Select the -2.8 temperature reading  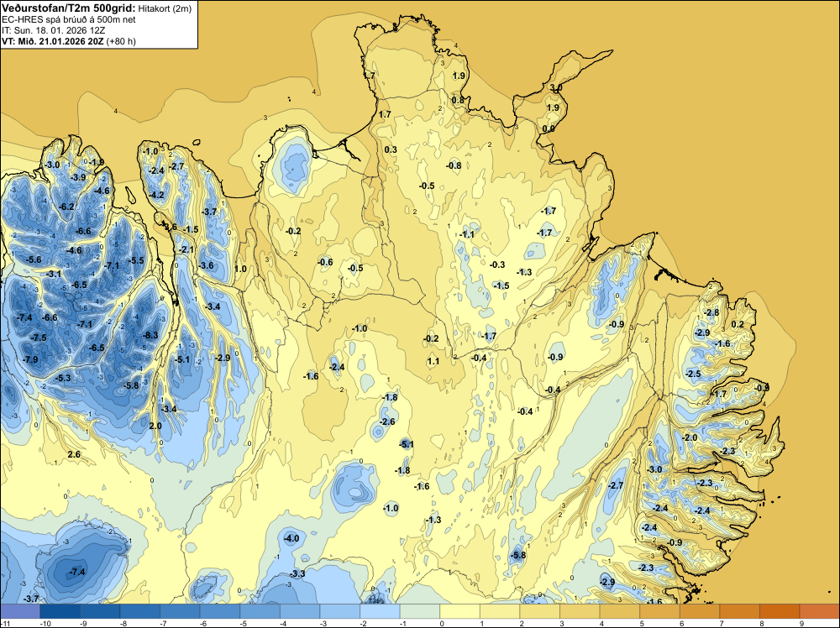pos(712,312)
